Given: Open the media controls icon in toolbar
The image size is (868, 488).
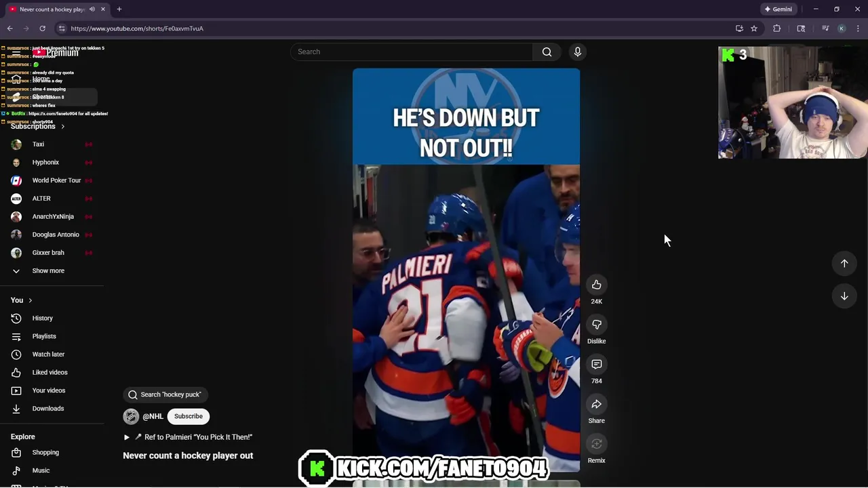Looking at the screenshot, I should tap(825, 28).
